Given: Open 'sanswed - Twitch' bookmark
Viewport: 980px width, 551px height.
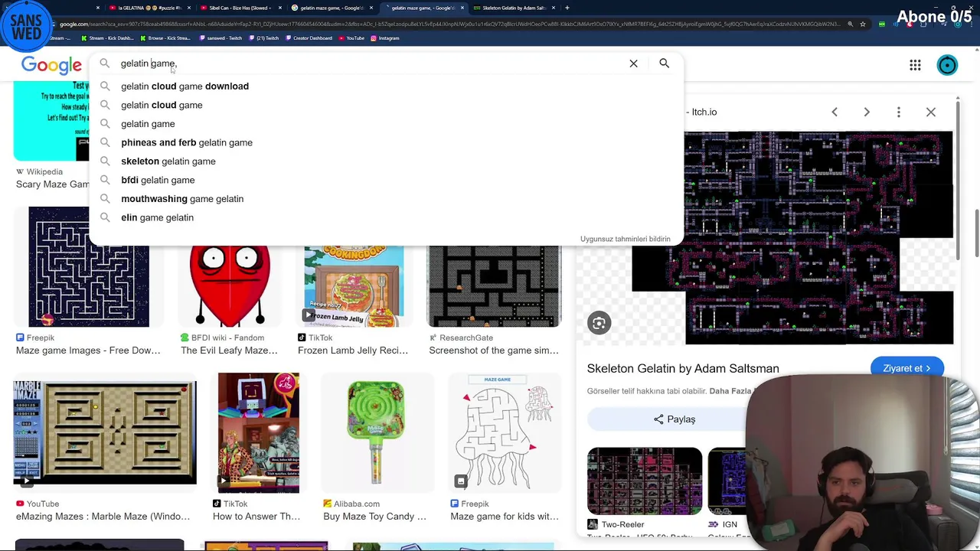Looking at the screenshot, I should click(219, 37).
